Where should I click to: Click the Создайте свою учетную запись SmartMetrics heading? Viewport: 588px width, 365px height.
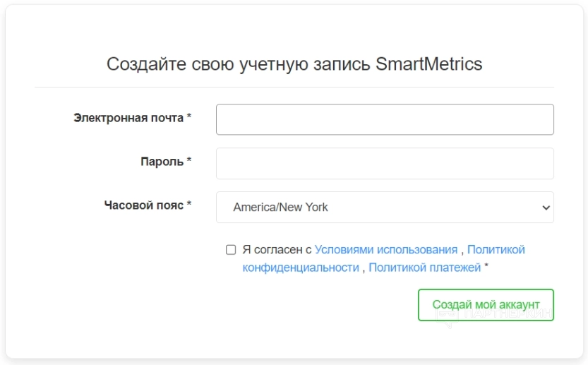[x=294, y=64]
